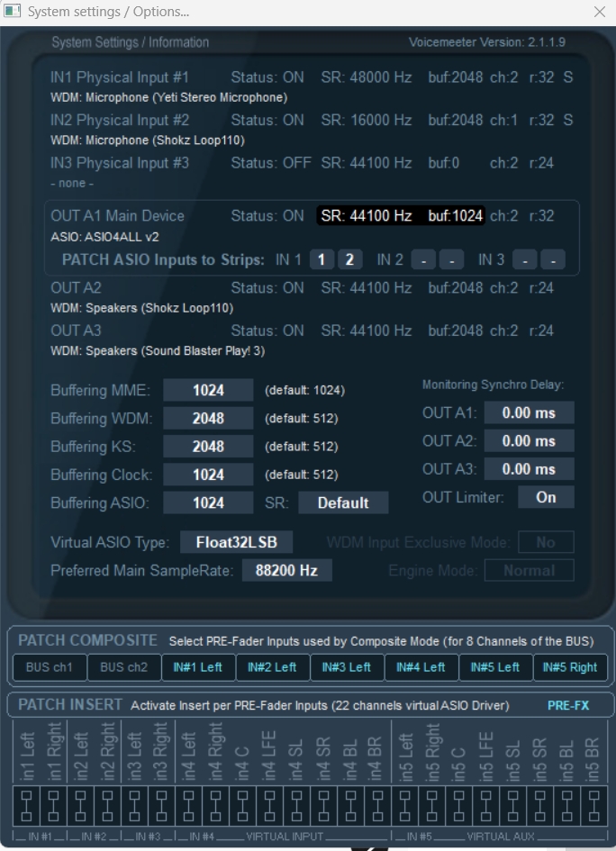Change ASIO SR Default setting
The height and width of the screenshot is (851, 616).
tap(343, 503)
